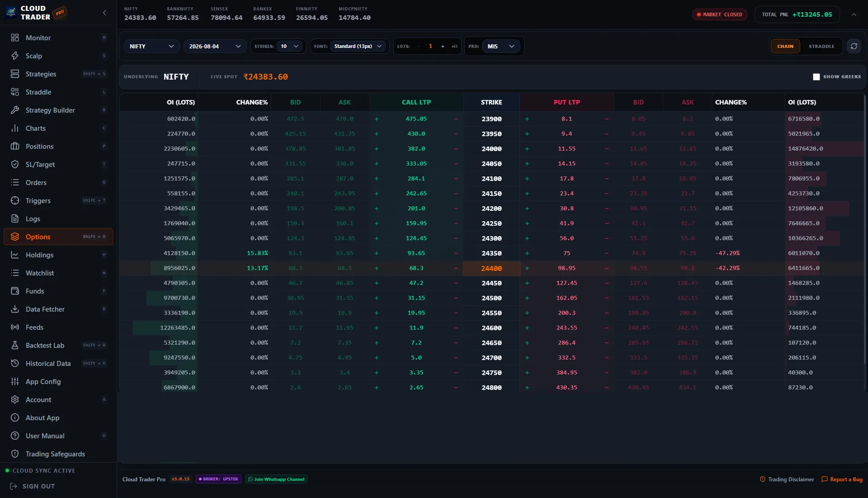This screenshot has width=868, height=498.
Task: Buy put at strike 24400
Action: (x=527, y=268)
